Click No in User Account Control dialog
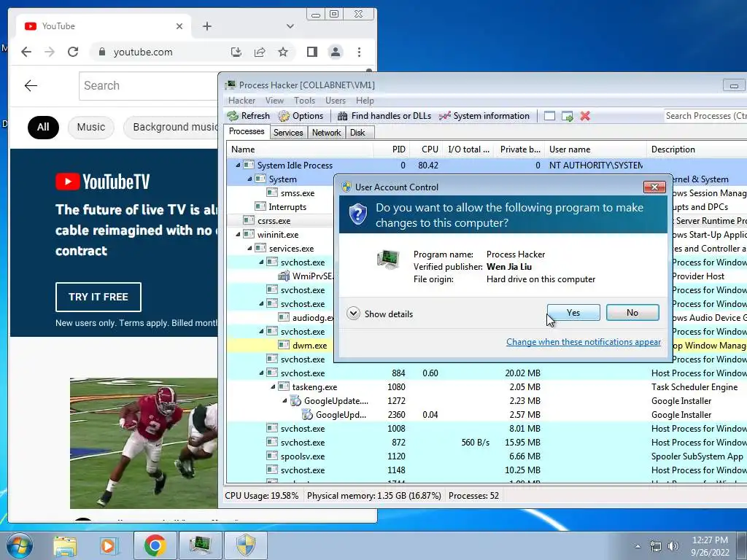 tap(632, 313)
